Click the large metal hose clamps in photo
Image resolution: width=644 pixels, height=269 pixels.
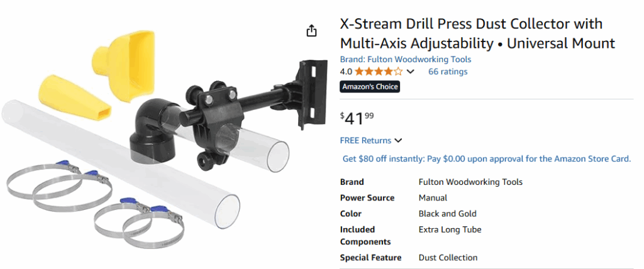(59, 184)
